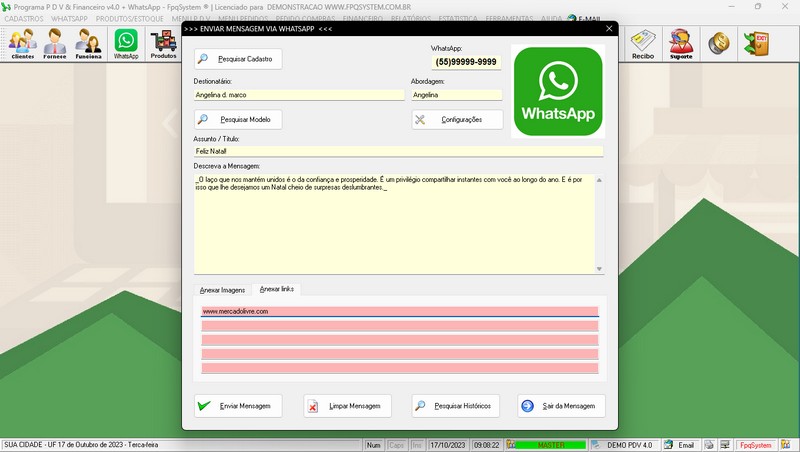The image size is (800, 452).
Task: Open WhatsApp from the main toolbar
Action: pyautogui.click(x=126, y=42)
